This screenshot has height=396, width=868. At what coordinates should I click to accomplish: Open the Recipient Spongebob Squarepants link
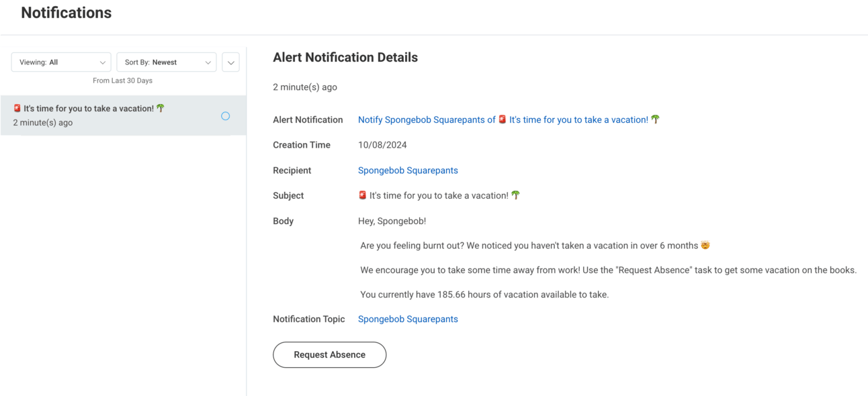point(408,170)
